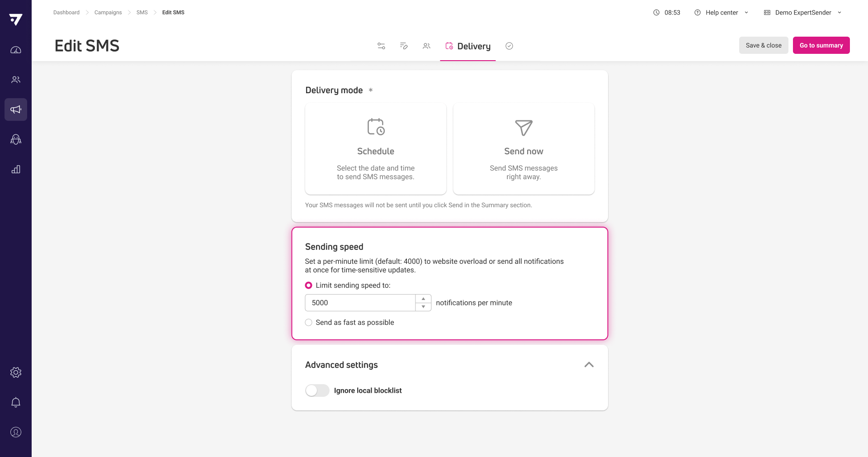Viewport: 868px width, 457px height.
Task: Click the Ignore local blocklist label
Action: [x=368, y=390]
